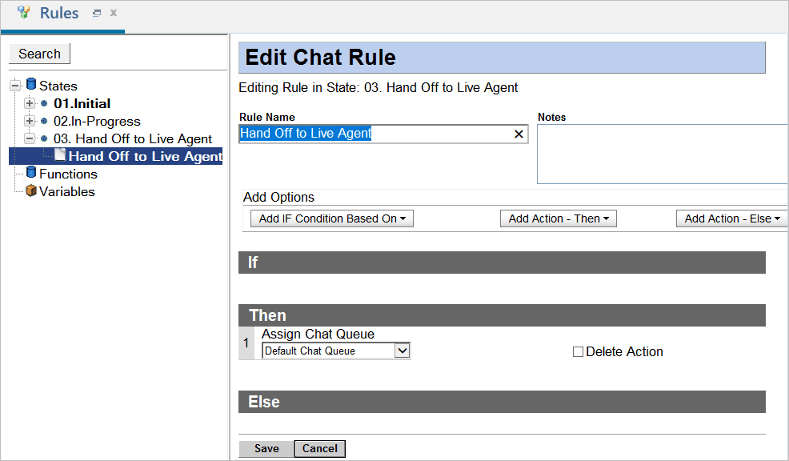
Task: Click the Rules tab icon
Action: click(24, 13)
